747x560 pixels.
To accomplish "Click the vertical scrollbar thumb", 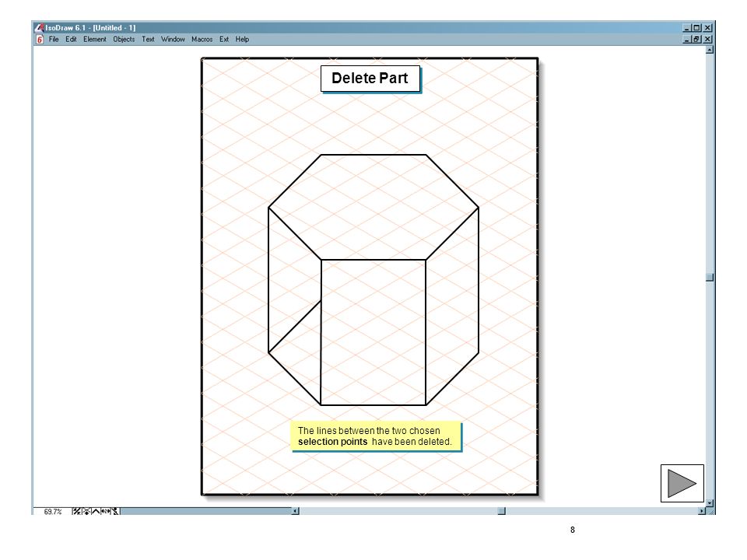I will click(x=710, y=278).
